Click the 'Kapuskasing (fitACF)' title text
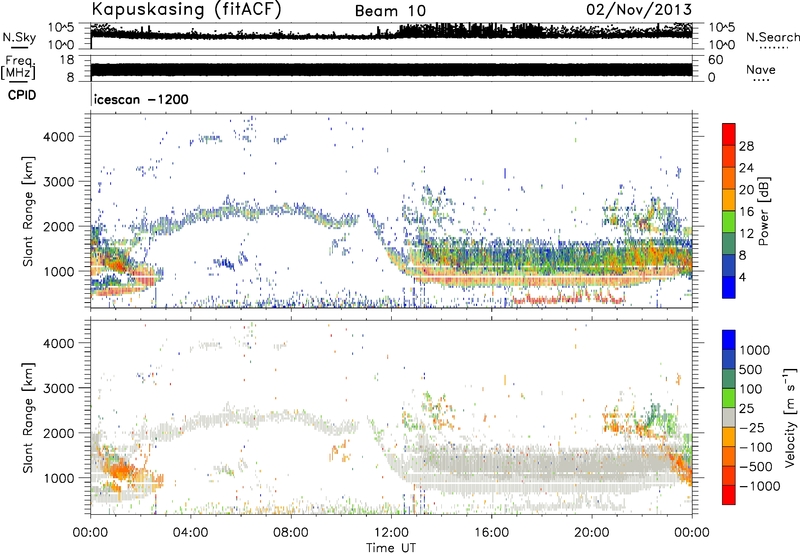This screenshot has height=554, width=800. tap(186, 9)
